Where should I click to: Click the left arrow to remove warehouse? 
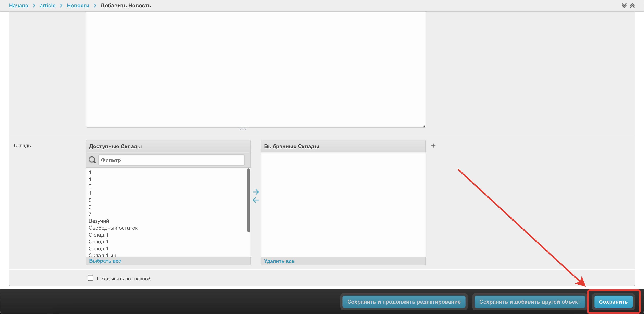[256, 200]
